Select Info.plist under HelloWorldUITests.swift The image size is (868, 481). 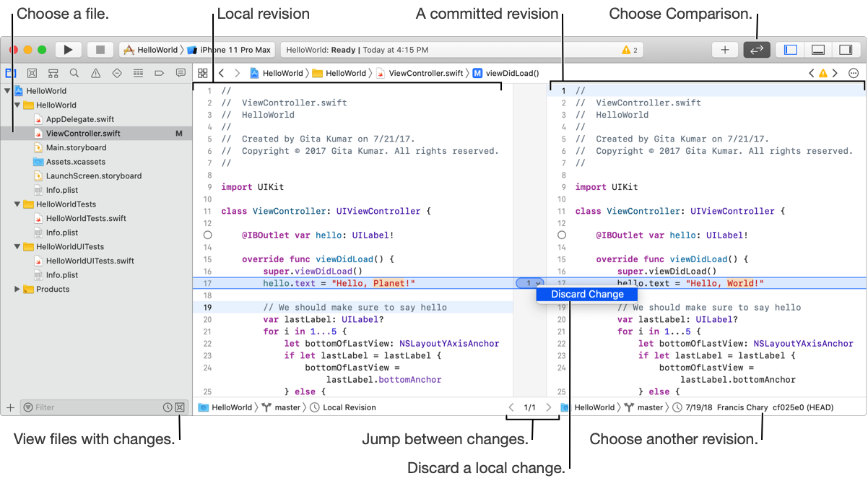pos(62,275)
